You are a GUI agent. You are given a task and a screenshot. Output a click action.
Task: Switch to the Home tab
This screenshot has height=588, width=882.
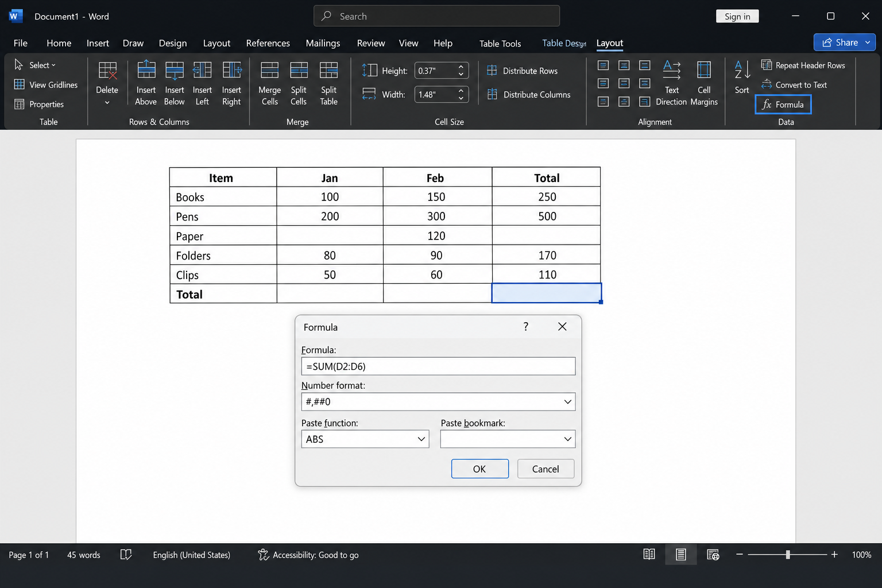pyautogui.click(x=59, y=43)
